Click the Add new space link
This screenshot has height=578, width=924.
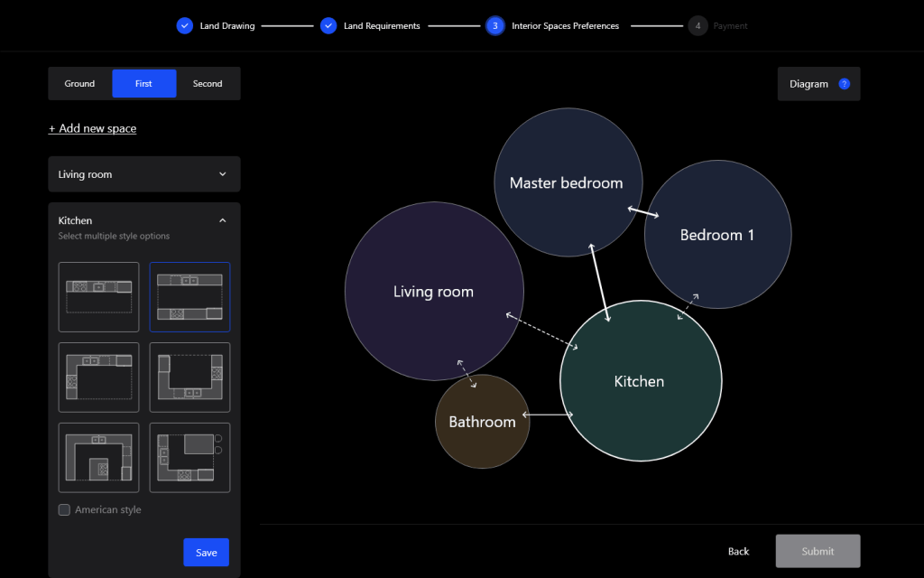pos(93,128)
